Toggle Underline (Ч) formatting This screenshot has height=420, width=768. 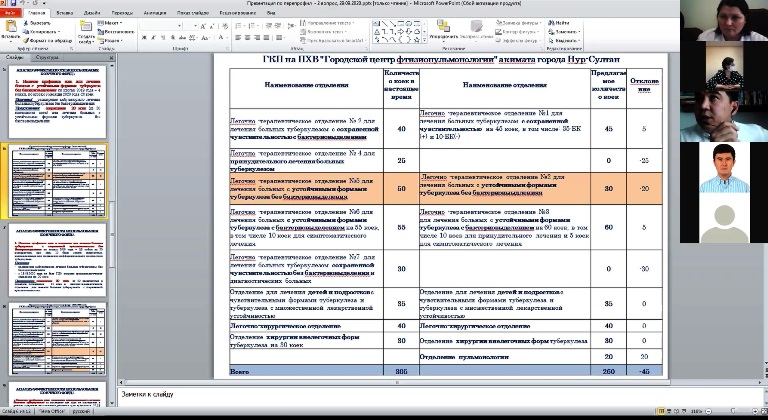pos(163,38)
